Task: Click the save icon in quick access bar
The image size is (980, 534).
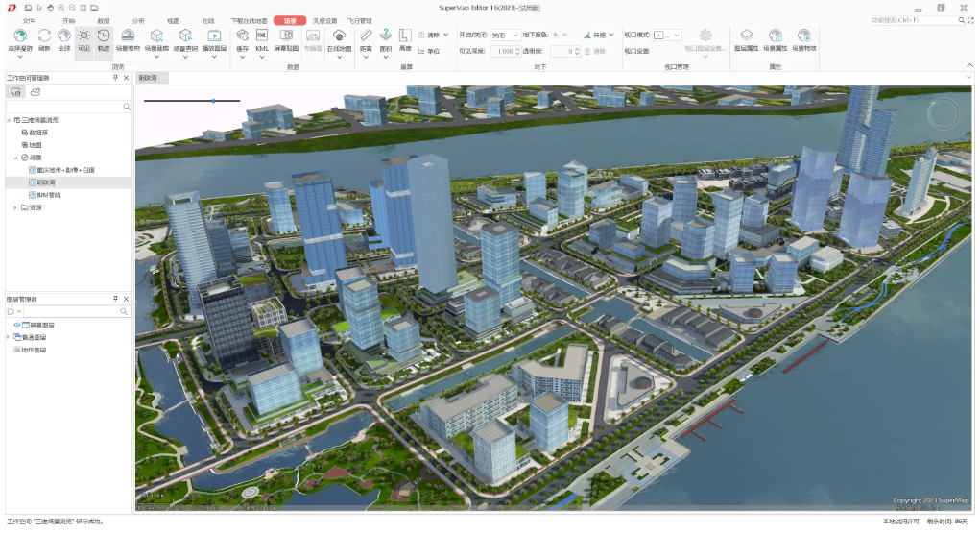Action: 28,8
